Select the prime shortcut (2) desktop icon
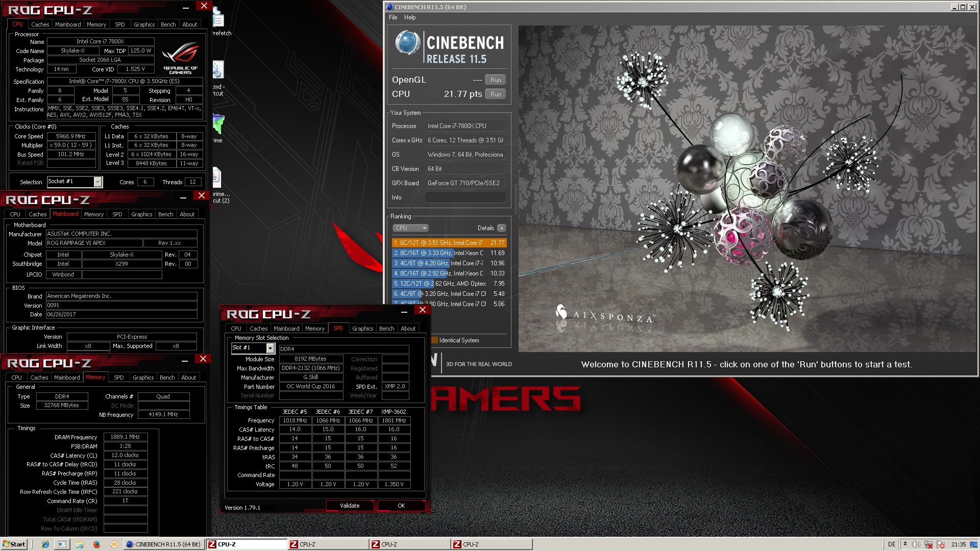The height and width of the screenshot is (551, 980). [x=219, y=186]
